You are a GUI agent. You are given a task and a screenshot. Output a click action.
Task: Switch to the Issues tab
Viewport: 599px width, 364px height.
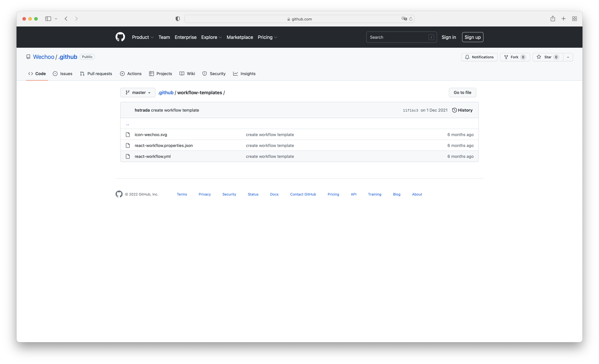coord(62,74)
